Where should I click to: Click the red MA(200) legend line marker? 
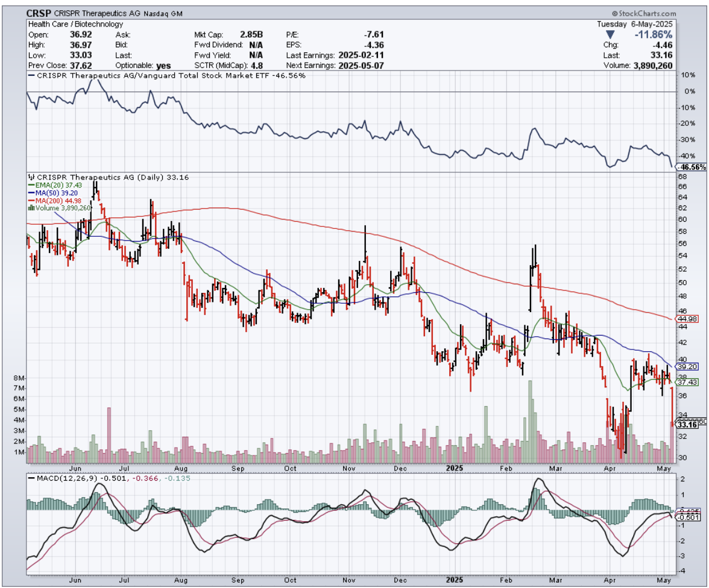30,200
